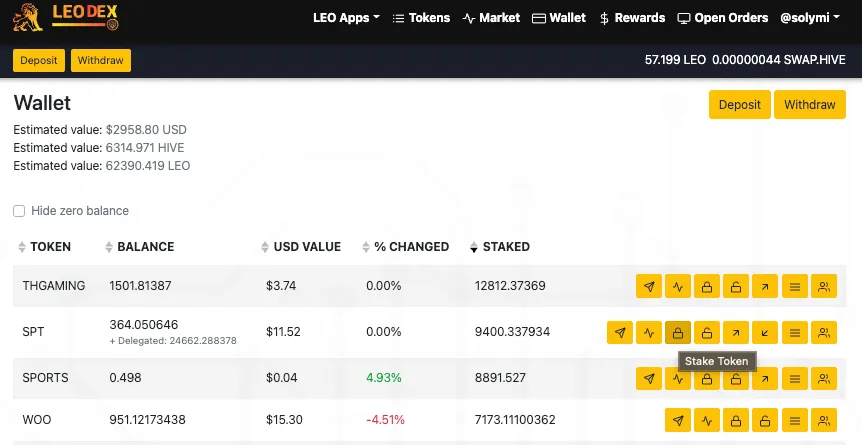This screenshot has width=862, height=445.
Task: Select the WOO token name
Action: click(x=37, y=420)
